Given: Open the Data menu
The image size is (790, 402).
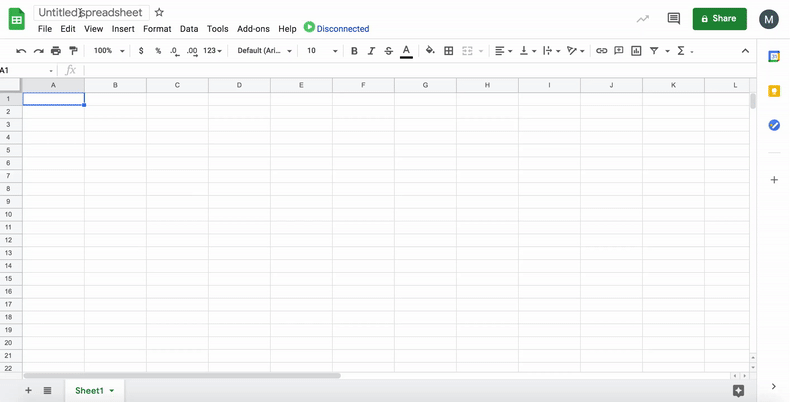Looking at the screenshot, I should point(189,29).
